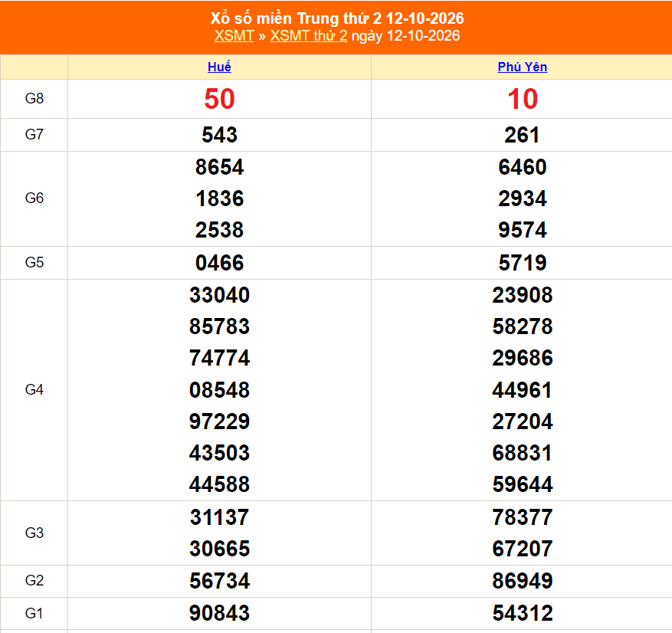
Task: Select the G6 number 6460
Action: [x=523, y=167]
